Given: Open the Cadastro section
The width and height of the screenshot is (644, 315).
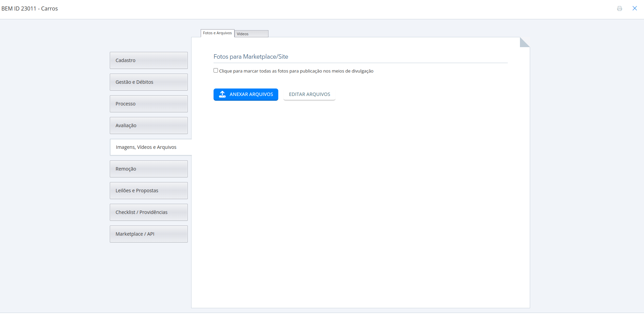Looking at the screenshot, I should 148,60.
